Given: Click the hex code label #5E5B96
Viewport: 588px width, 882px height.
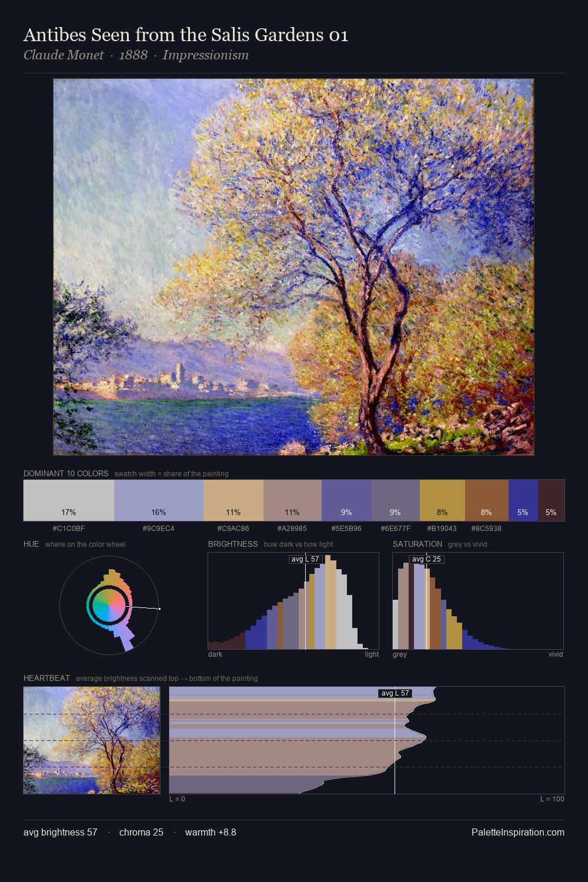Looking at the screenshot, I should point(346,529).
